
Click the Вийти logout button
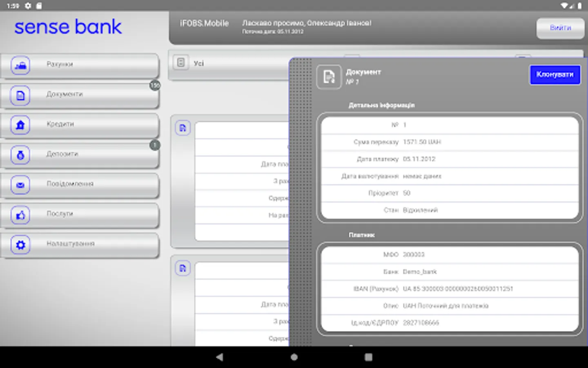(560, 28)
